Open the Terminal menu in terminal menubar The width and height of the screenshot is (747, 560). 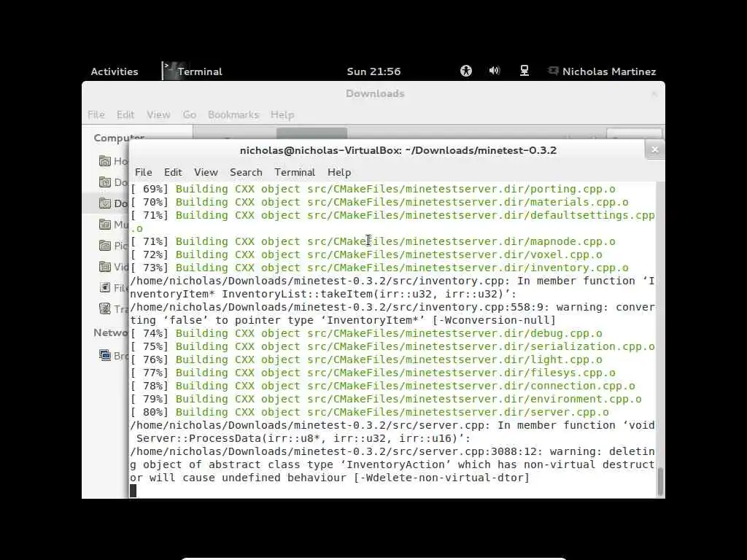pyautogui.click(x=295, y=172)
